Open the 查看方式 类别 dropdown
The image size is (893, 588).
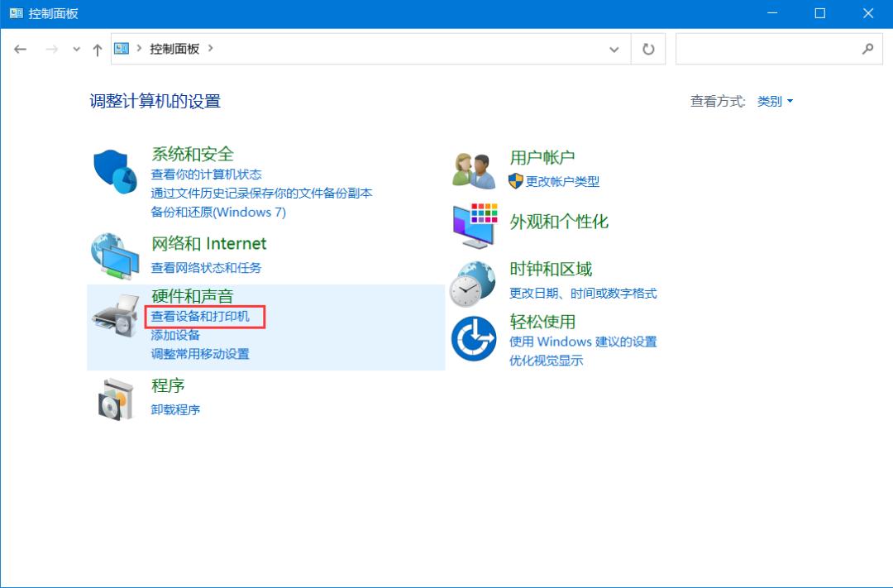(774, 101)
